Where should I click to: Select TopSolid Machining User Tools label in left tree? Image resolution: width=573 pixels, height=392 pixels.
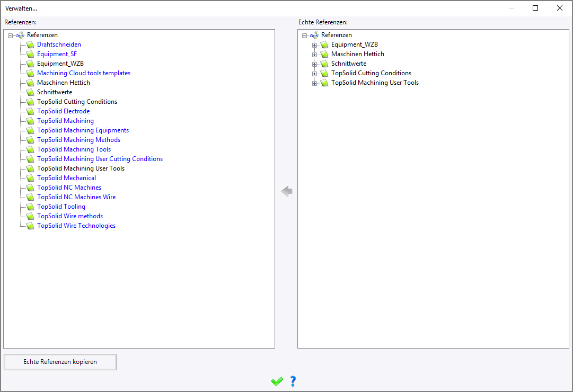click(81, 168)
